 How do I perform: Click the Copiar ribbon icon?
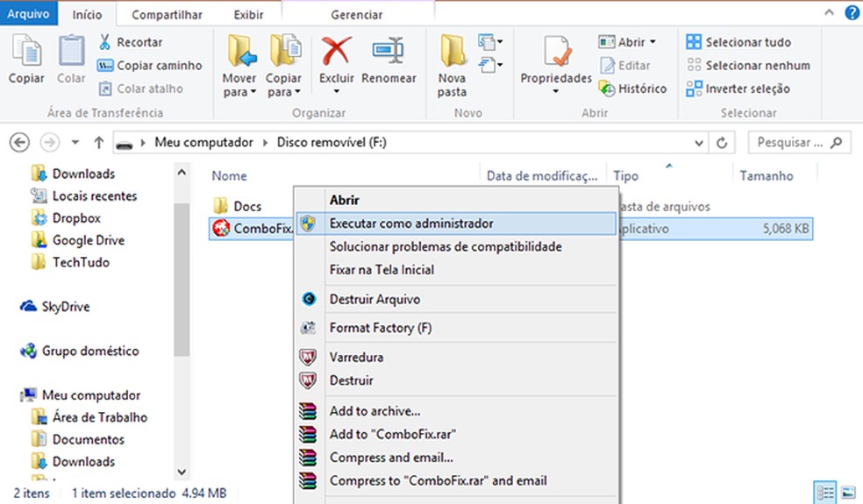coord(26,50)
